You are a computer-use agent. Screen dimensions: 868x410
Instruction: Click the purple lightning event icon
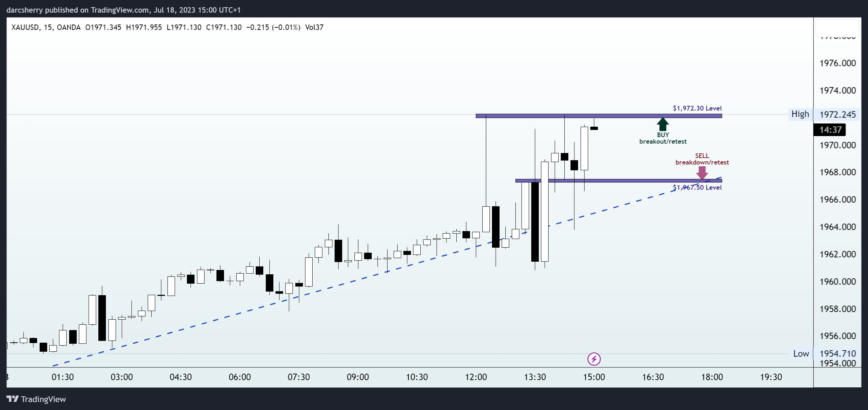594,359
